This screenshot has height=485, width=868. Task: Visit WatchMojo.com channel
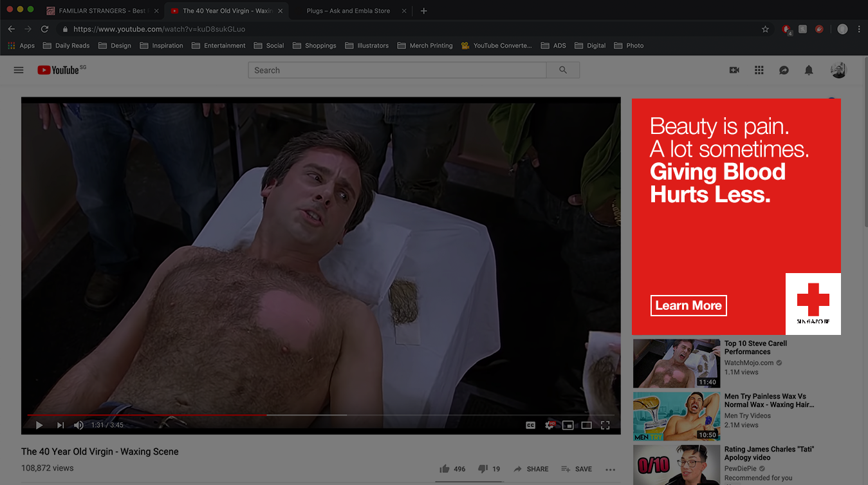(749, 363)
